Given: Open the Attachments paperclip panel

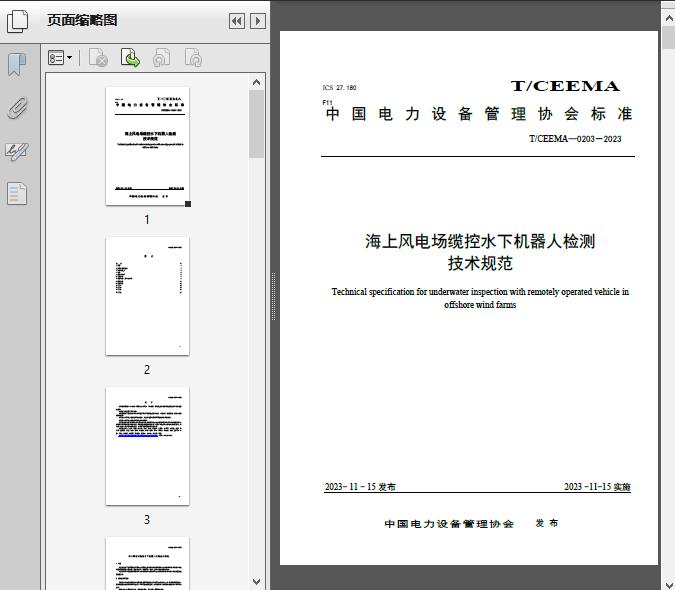Looking at the screenshot, I should [17, 108].
